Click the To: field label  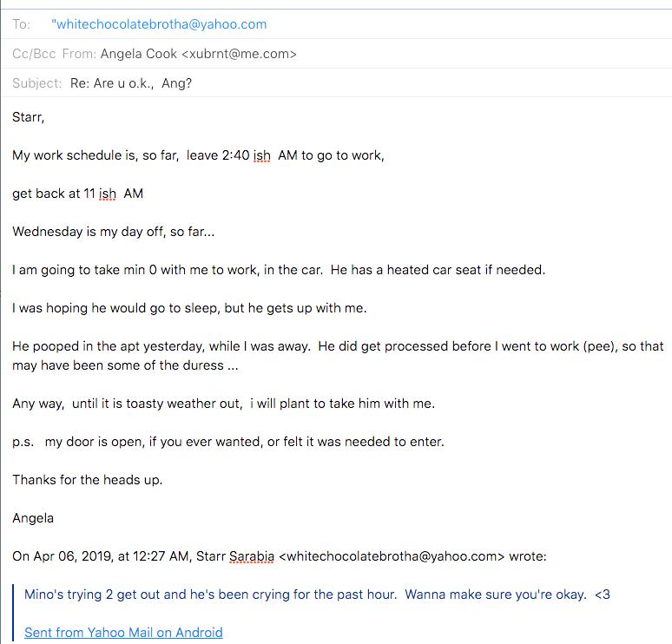(x=22, y=24)
